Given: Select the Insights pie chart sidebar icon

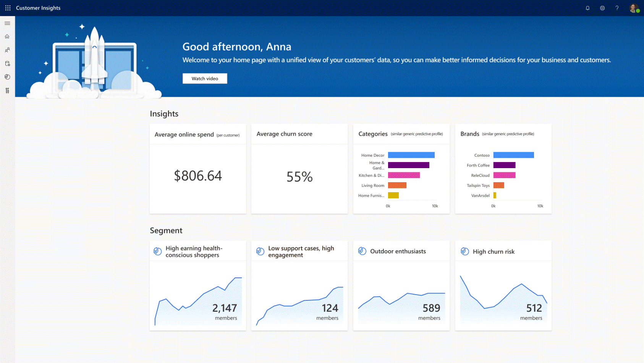Looking at the screenshot, I should coord(7,77).
